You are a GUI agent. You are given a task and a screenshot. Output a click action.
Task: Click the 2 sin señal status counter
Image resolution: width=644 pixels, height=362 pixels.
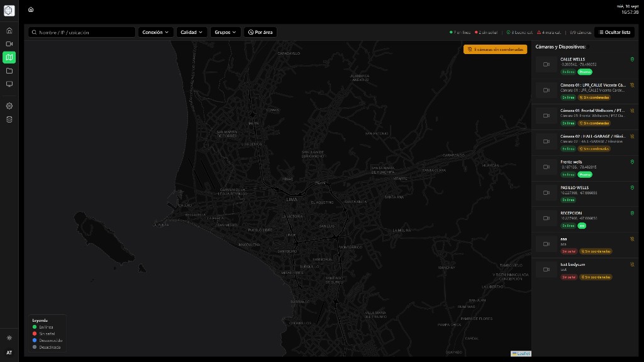pyautogui.click(x=486, y=33)
